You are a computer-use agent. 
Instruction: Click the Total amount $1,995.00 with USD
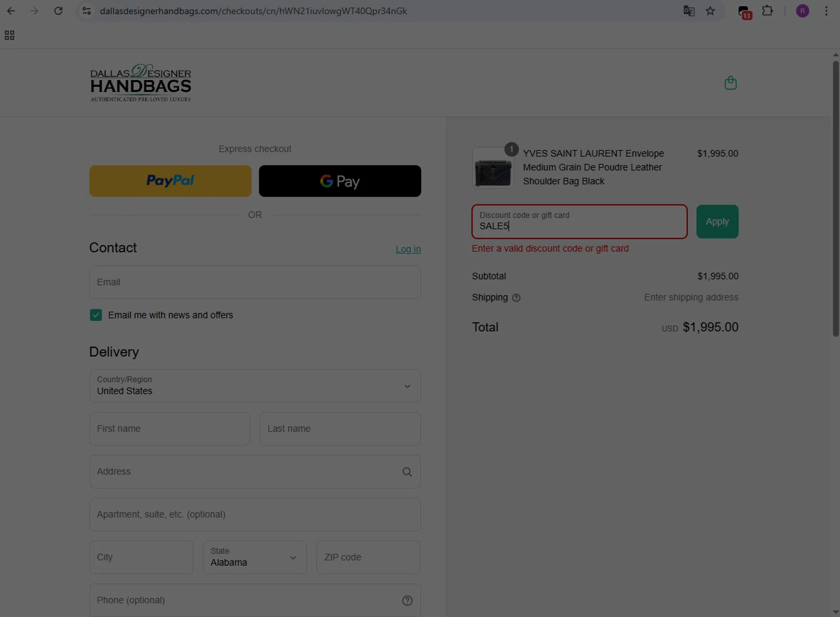tap(700, 328)
